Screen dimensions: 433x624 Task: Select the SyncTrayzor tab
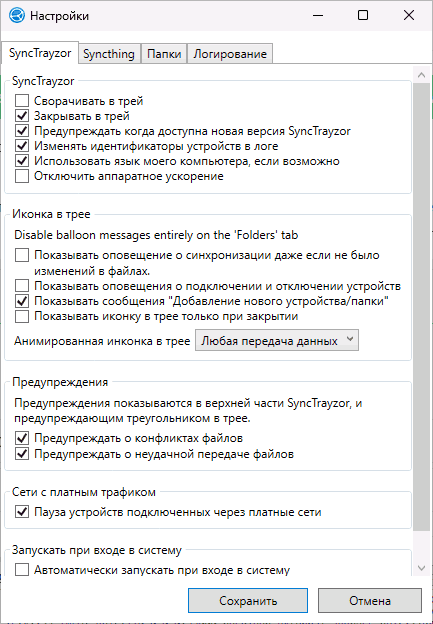click(40, 53)
